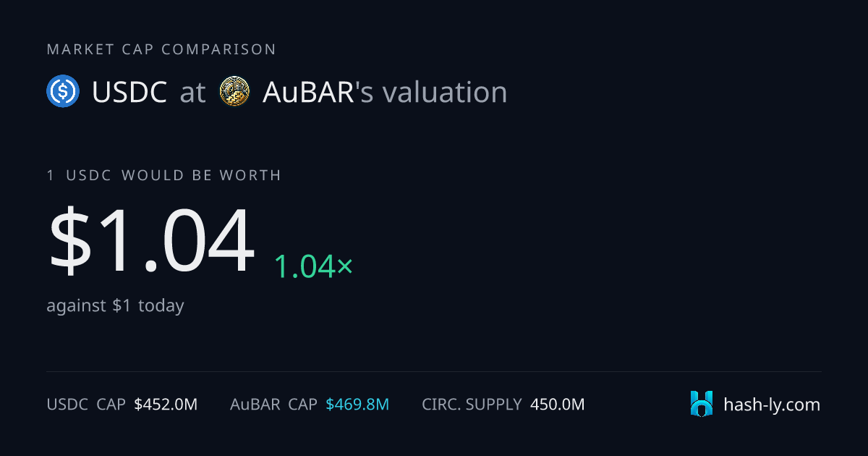Click the AuBAR CAP label
This screenshot has height=456, width=868.
pyautogui.click(x=273, y=405)
